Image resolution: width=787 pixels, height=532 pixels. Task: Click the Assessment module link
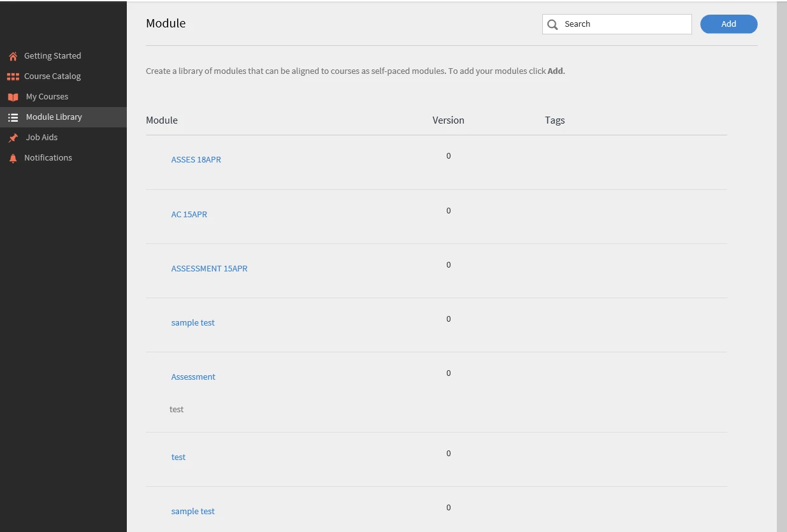pos(193,377)
